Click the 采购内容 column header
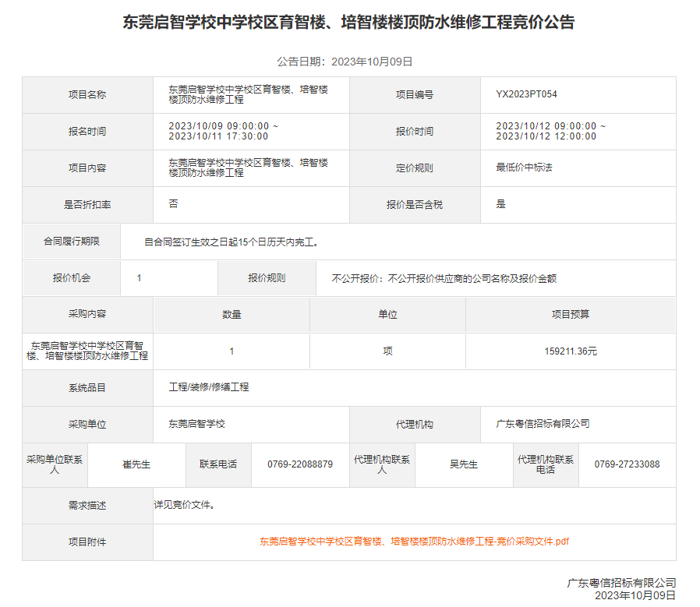The height and width of the screenshot is (607, 700). (x=87, y=314)
